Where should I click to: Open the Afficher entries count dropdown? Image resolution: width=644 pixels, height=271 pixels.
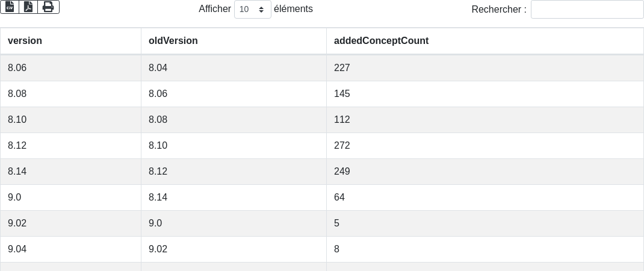(252, 10)
